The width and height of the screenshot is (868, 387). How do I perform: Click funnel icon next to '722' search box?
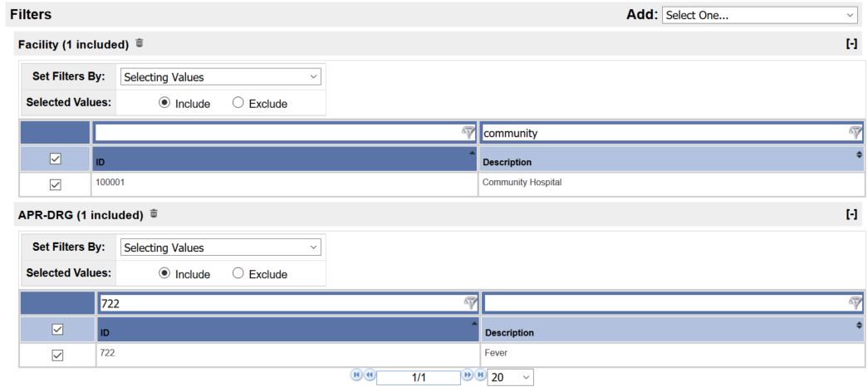click(x=470, y=302)
